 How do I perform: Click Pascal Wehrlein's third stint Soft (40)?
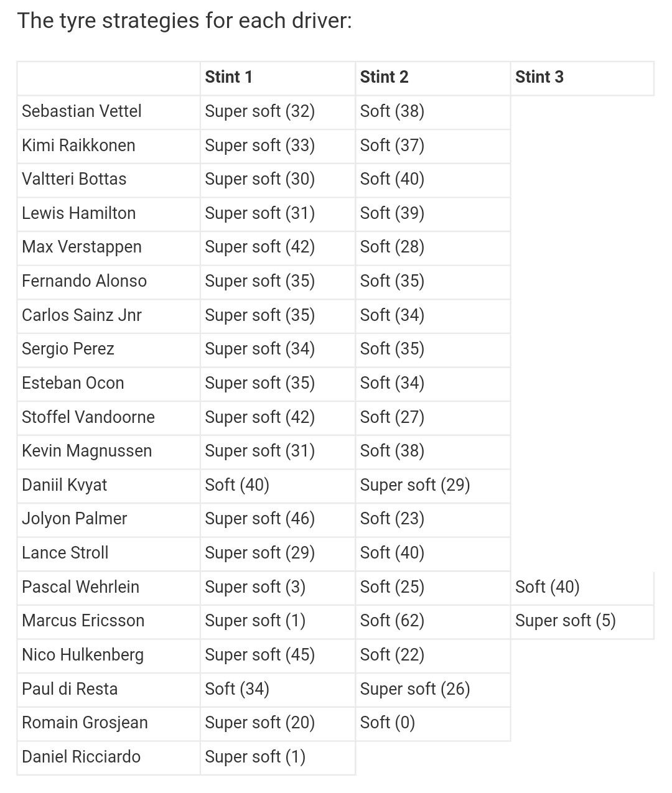click(582, 588)
